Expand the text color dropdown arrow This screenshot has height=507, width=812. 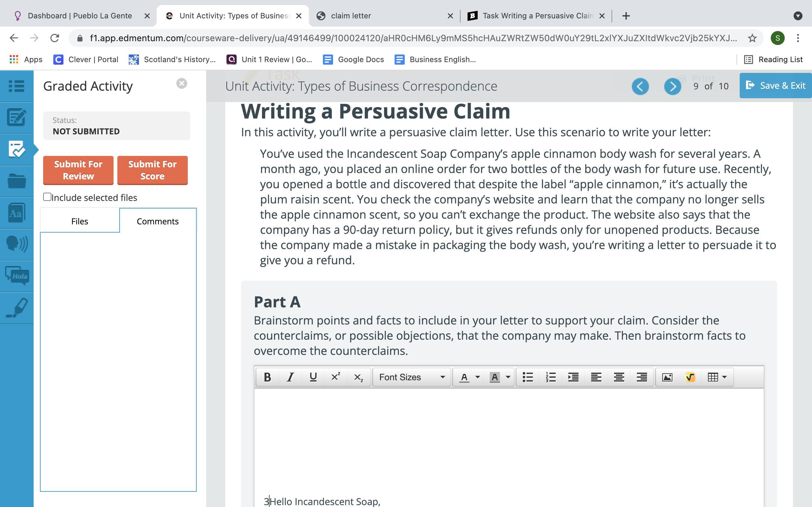(478, 377)
